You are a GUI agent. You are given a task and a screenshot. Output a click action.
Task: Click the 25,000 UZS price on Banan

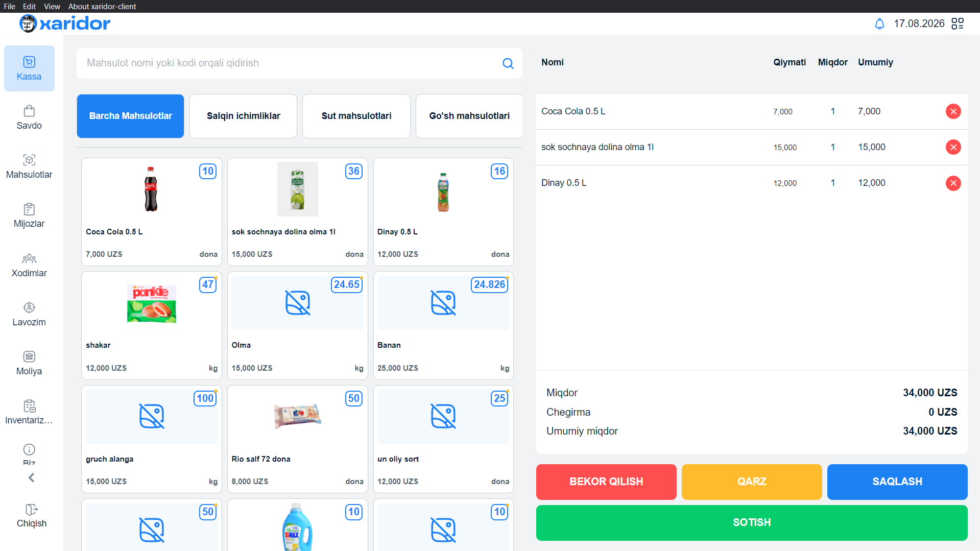coord(397,368)
